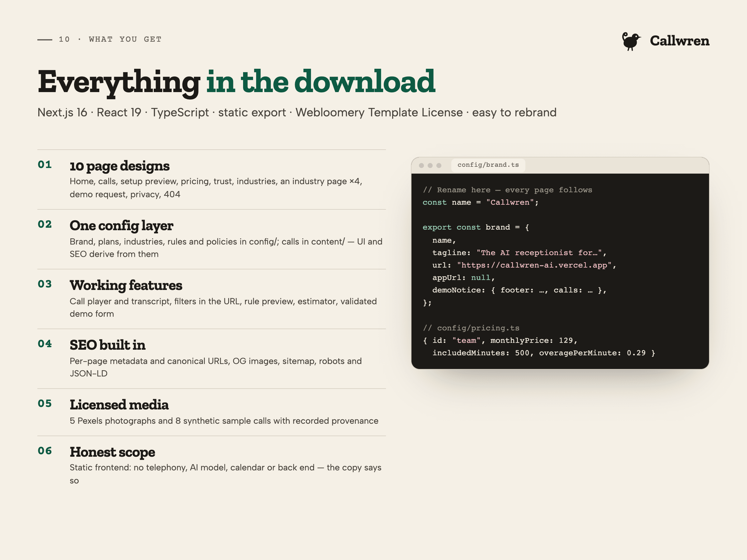Click the green number 06 marker
Screen dimensions: 747x560
[45, 451]
